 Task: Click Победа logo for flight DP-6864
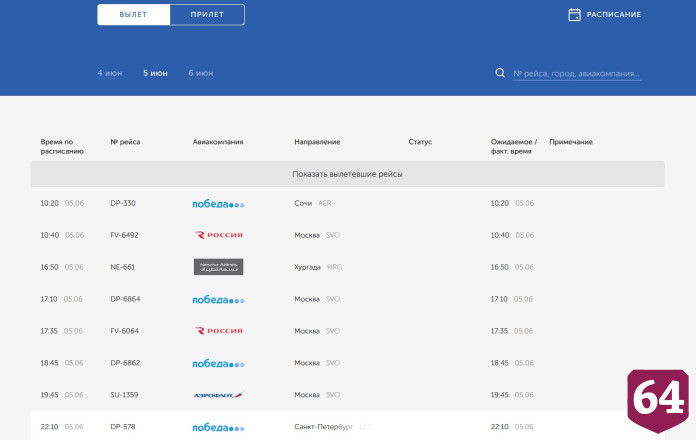point(218,300)
